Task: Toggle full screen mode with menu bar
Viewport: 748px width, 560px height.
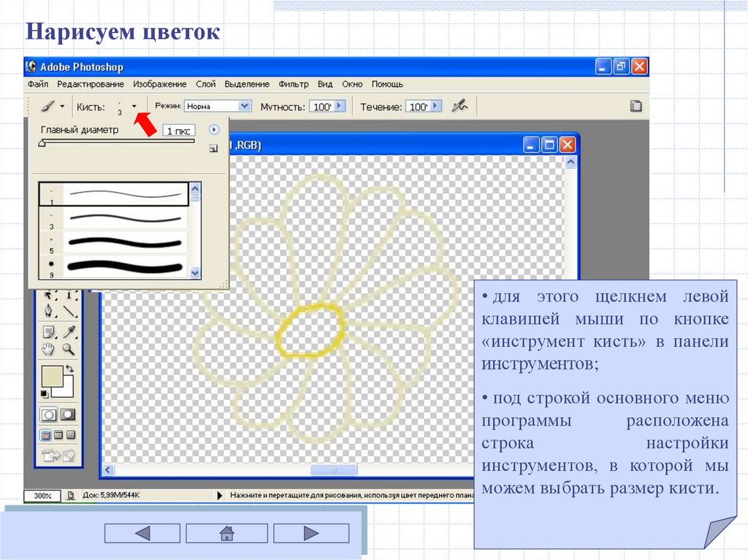Action: point(58,435)
